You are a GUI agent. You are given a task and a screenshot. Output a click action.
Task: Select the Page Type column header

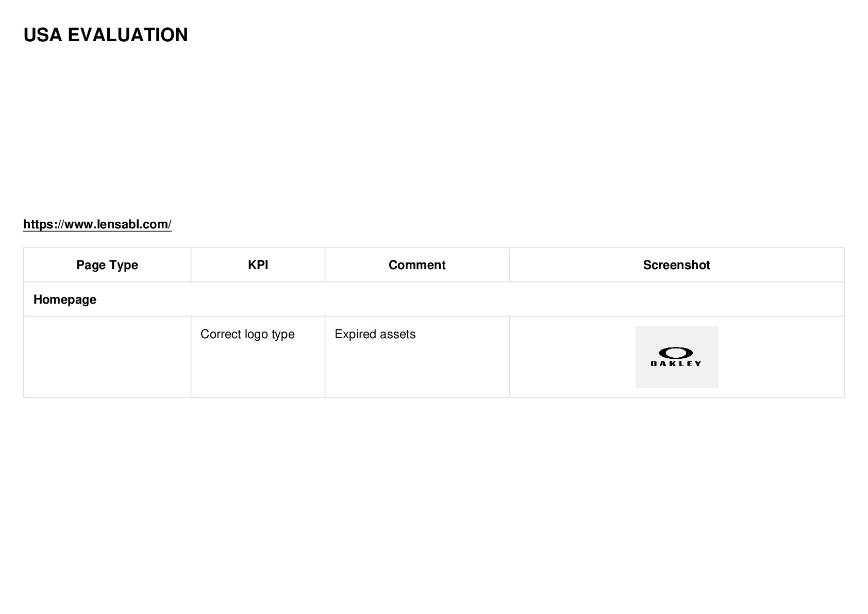(107, 265)
